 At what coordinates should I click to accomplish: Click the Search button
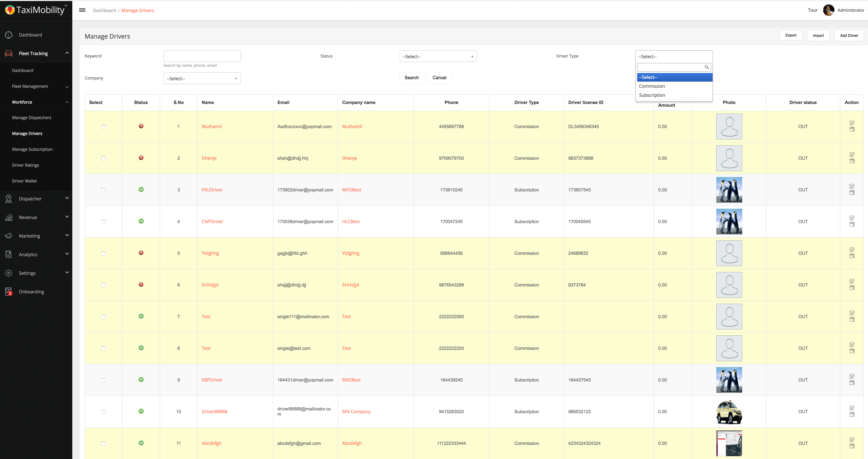tap(412, 77)
